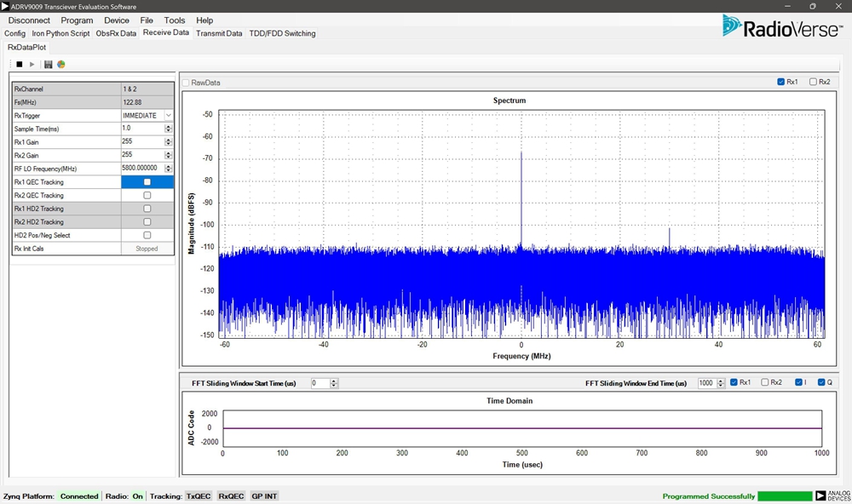Viewport: 852px width, 504px height.
Task: Open the Device menu
Action: [117, 20]
